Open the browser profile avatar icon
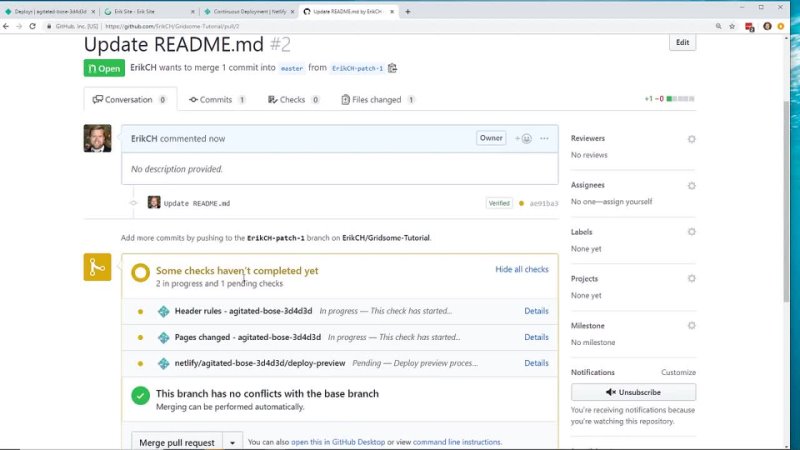 click(767, 26)
